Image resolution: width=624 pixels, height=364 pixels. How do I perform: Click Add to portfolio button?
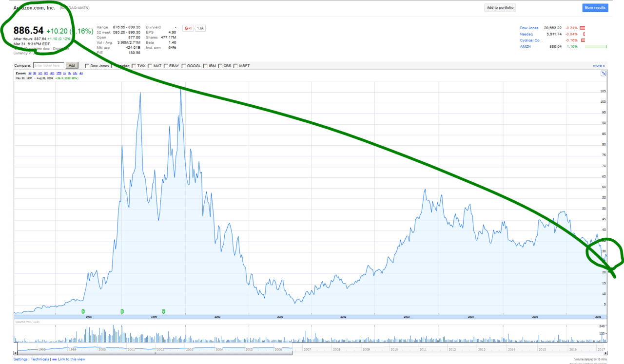point(500,8)
